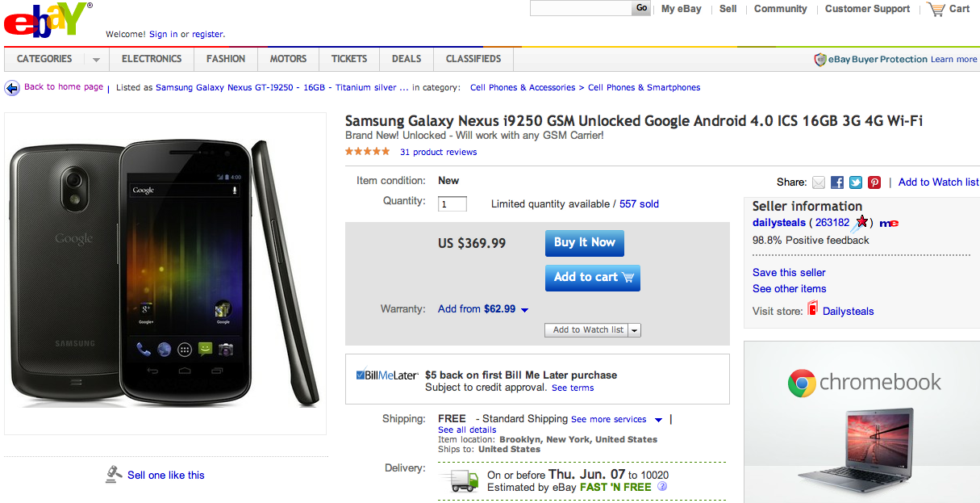Click the email share envelope icon

point(819,182)
